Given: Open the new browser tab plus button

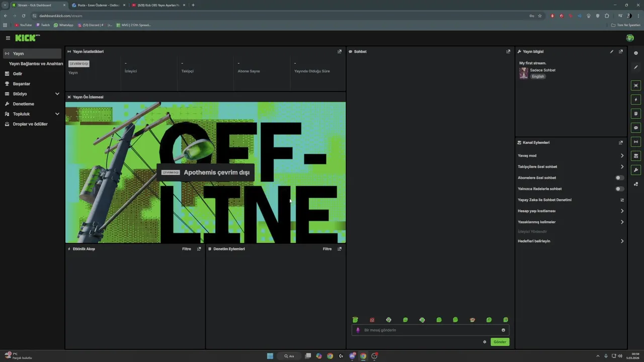Looking at the screenshot, I should point(193,5).
